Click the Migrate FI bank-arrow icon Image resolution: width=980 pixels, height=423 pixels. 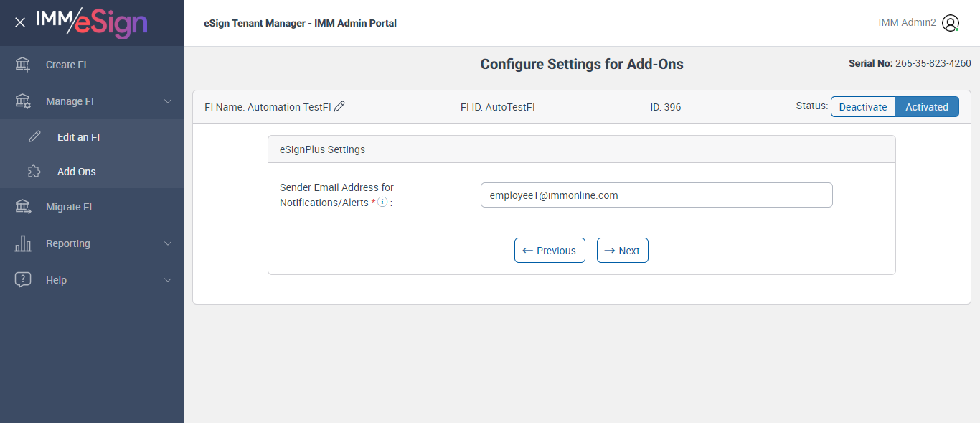(x=23, y=207)
